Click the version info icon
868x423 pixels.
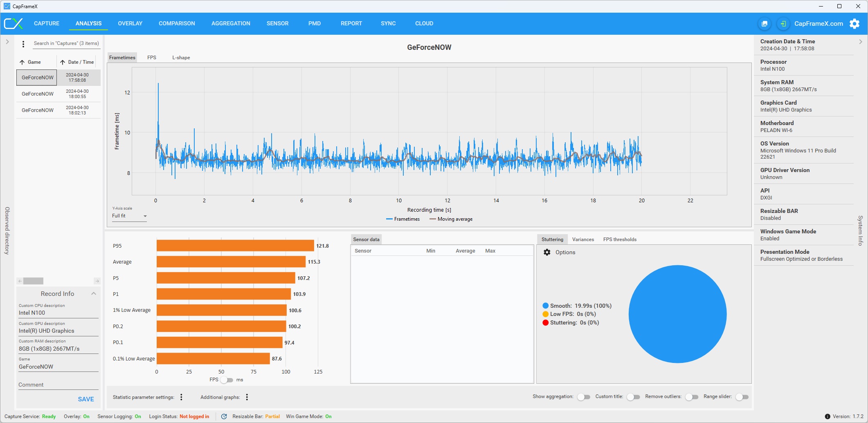pos(828,416)
